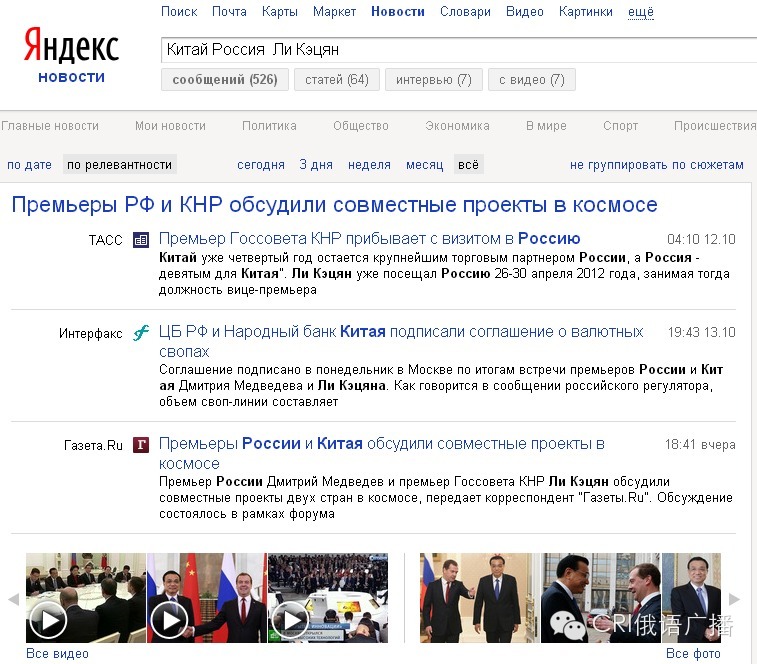Filter results to месяц
Screen dimensions: 757x664
coord(424,165)
